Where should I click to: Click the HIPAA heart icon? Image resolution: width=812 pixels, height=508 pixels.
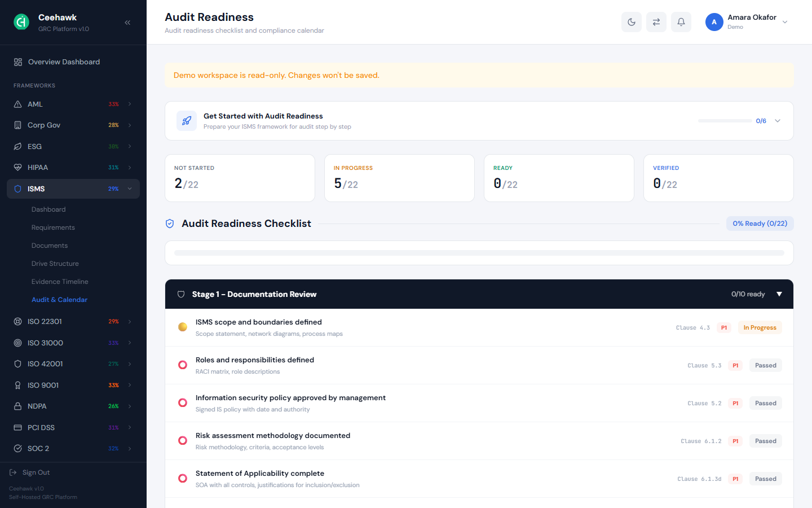17,168
